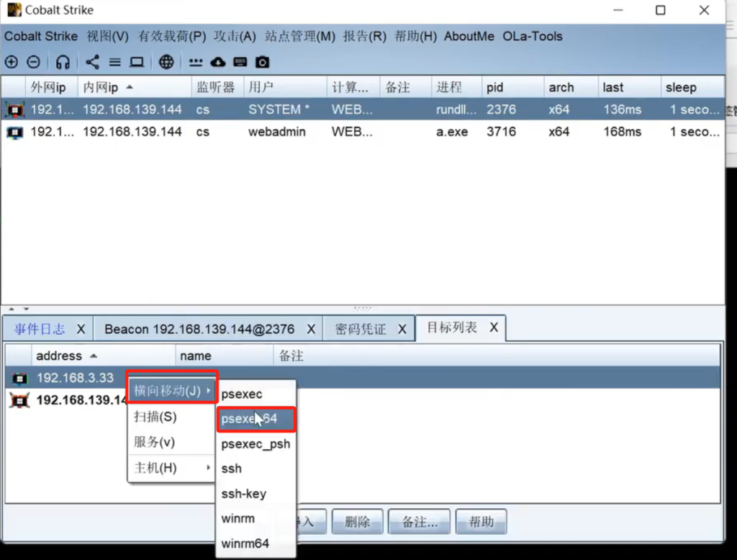Screen dimensions: 737x560
Task: Select winrm64 in the submenu
Action: click(x=256, y=543)
